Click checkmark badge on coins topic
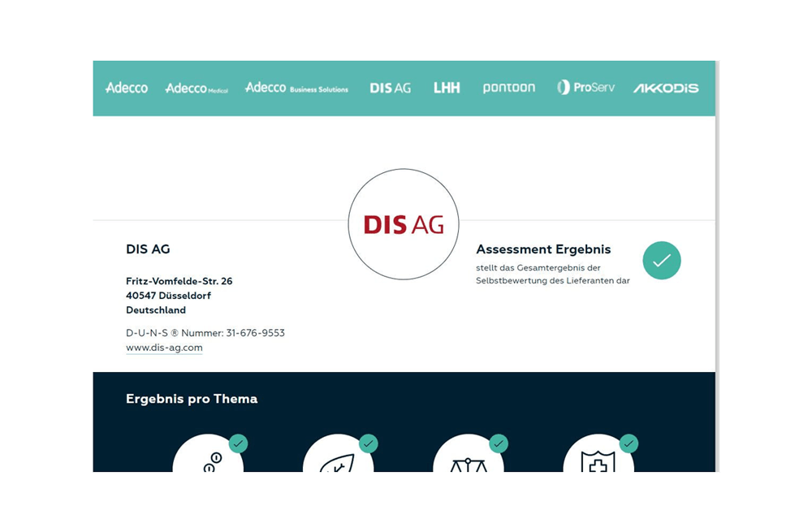The height and width of the screenshot is (532, 812). tap(238, 443)
